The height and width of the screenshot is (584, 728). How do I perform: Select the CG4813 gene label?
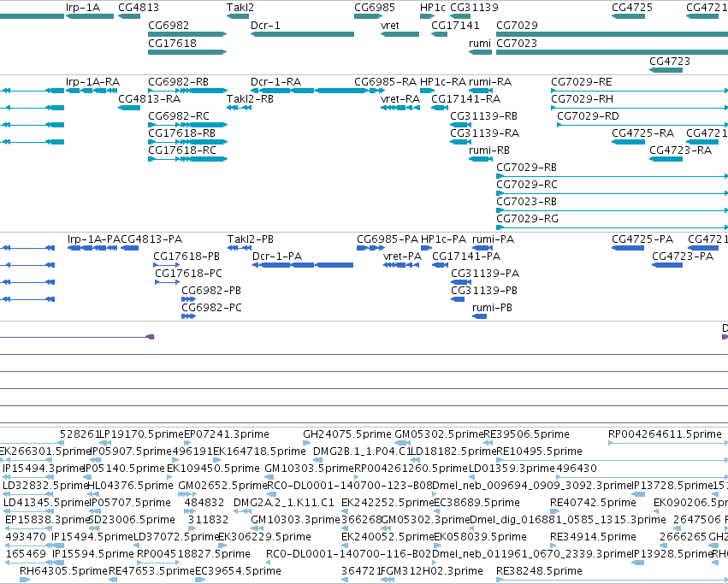coord(139,8)
